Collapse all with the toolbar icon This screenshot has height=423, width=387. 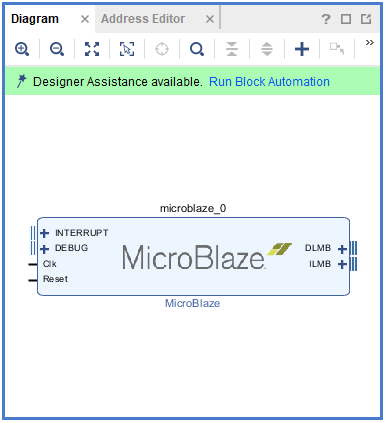tap(232, 49)
